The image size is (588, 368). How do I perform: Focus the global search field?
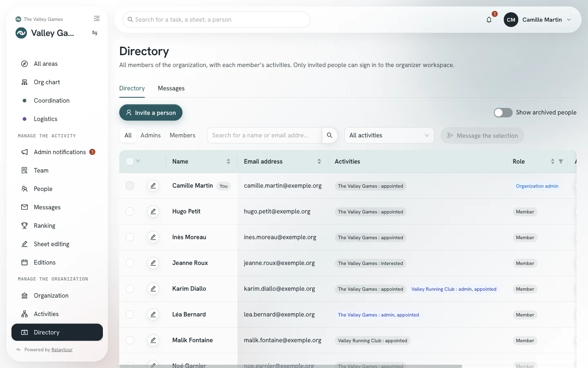216,20
